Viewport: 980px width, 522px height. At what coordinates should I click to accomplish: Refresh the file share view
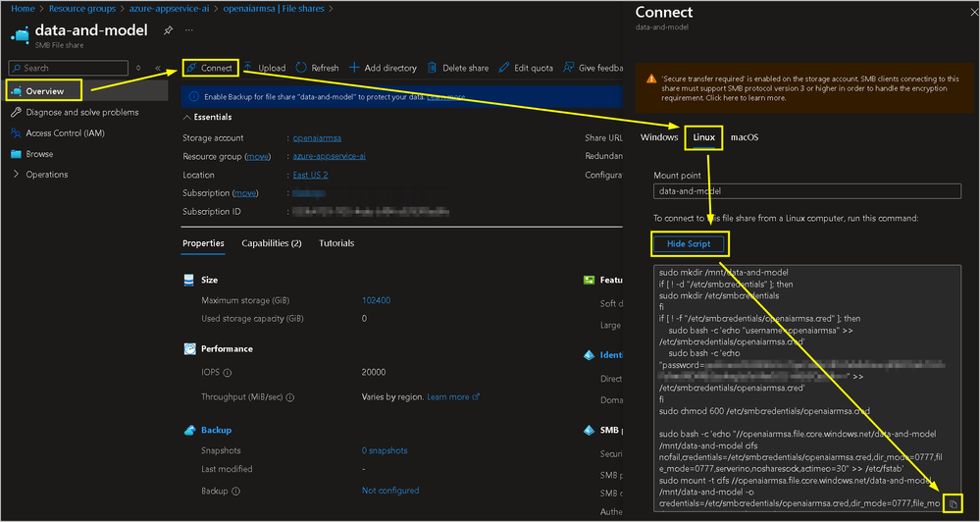pos(301,68)
